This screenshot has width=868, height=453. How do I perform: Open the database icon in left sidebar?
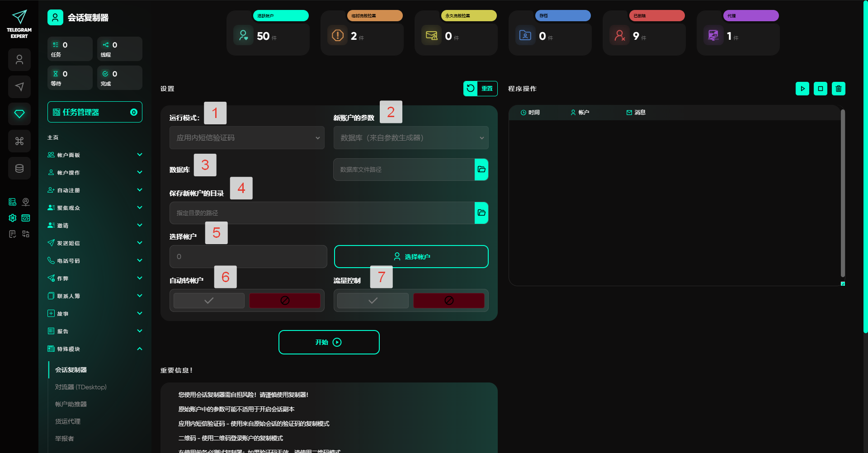(x=19, y=168)
